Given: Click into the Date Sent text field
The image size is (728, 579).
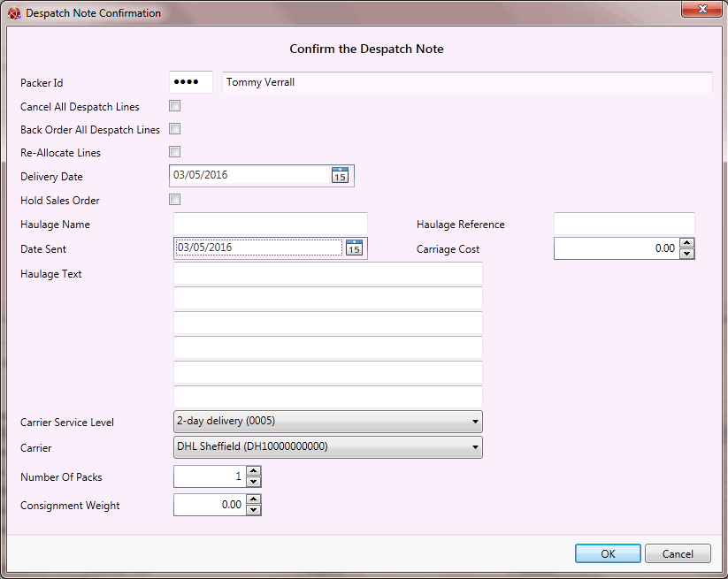Looking at the screenshot, I should tap(259, 248).
